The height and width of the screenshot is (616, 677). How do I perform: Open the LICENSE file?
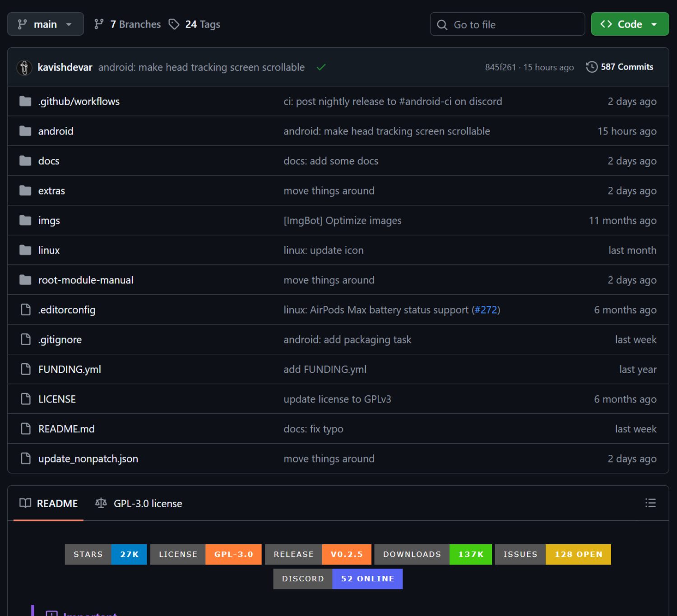coord(57,399)
